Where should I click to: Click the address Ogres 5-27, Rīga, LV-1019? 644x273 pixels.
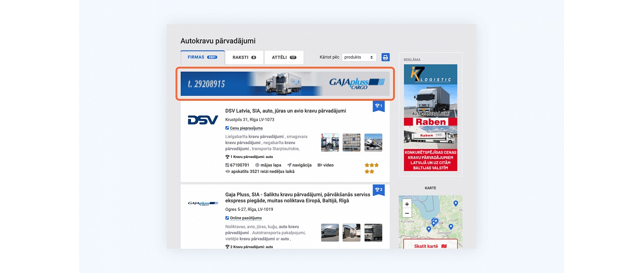(249, 209)
